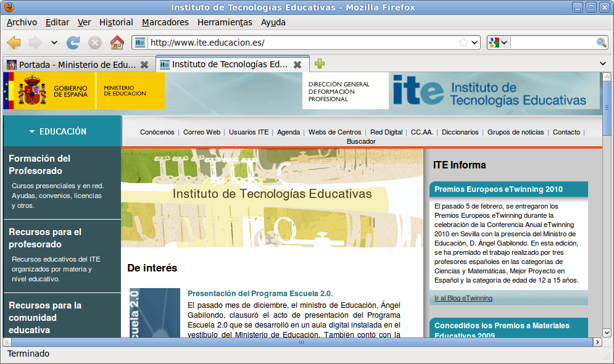Viewport: 614px width, 364px height.
Task: Open Formación del Profesorado section
Action: click(x=39, y=165)
